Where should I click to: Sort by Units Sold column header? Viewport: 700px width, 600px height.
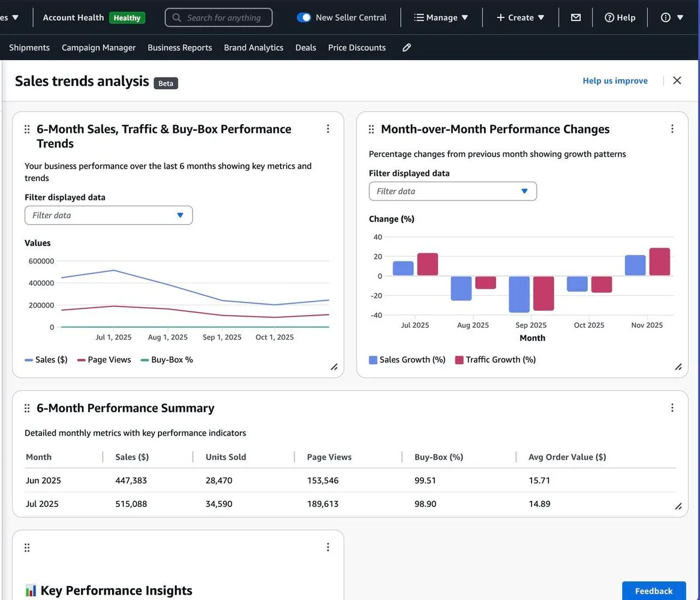coord(226,457)
